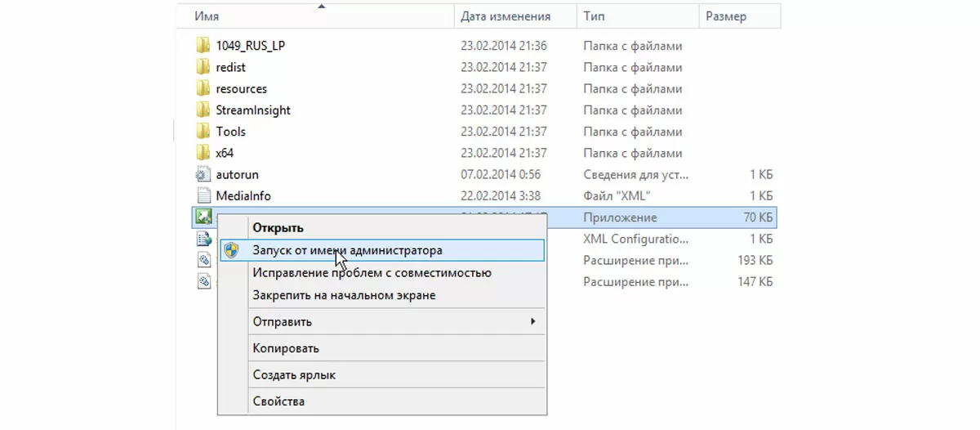Select the MediaInfo file icon

[x=203, y=195]
